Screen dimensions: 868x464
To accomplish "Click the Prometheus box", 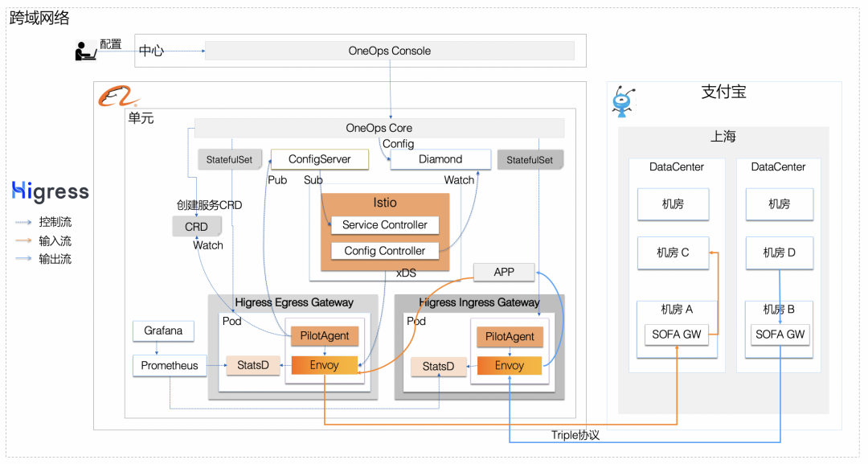I will point(170,366).
